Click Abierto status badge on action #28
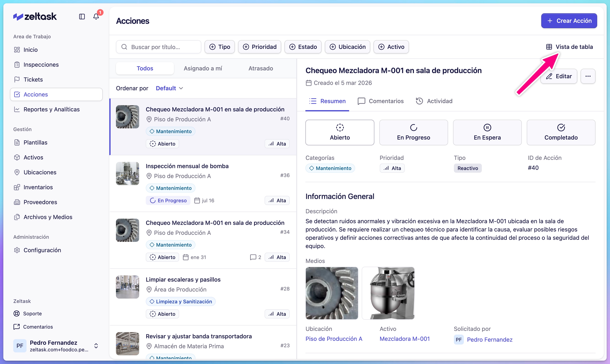Viewport: 610px width, 364px height. (x=162, y=314)
